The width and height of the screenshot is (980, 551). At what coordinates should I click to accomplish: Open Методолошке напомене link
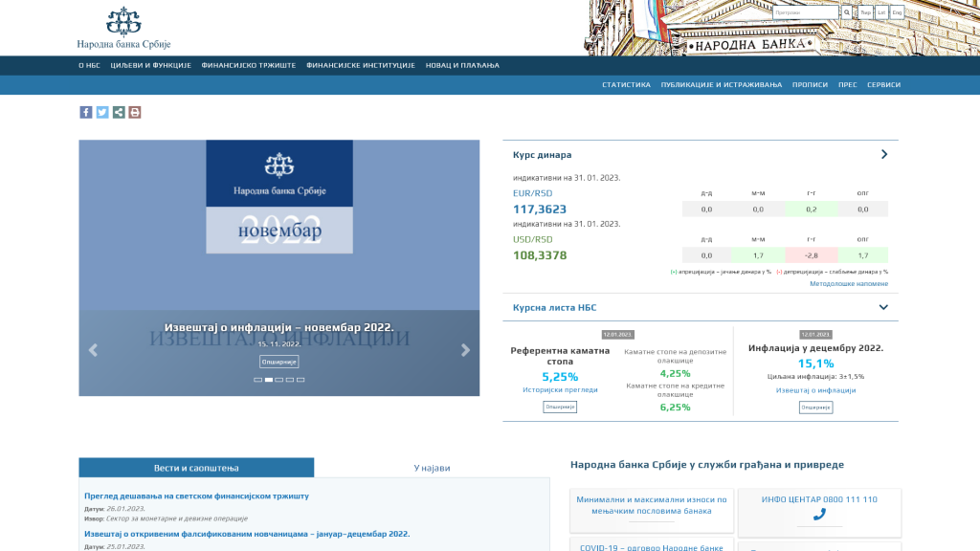tap(849, 283)
